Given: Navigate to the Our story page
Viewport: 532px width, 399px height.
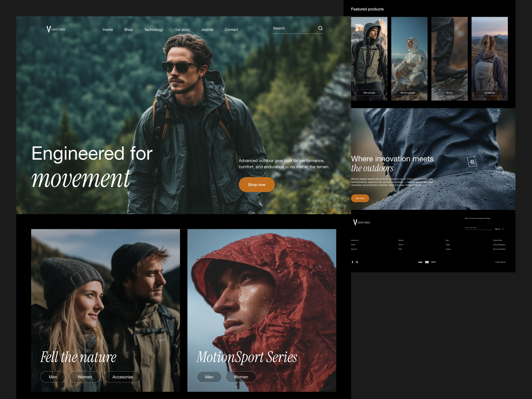Looking at the screenshot, I should pos(182,30).
